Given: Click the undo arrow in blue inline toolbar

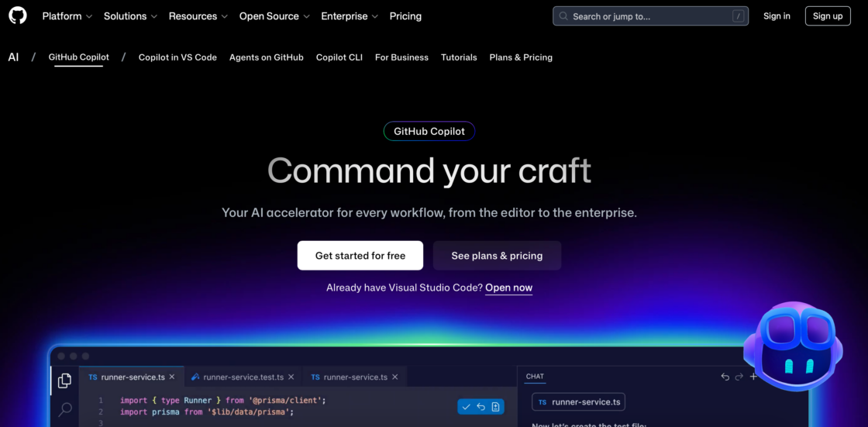Looking at the screenshot, I should tap(480, 407).
